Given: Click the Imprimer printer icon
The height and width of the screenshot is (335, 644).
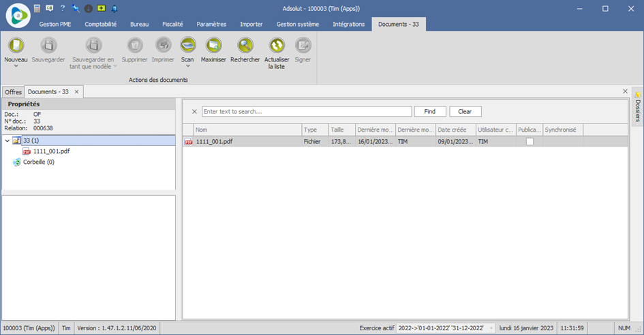Looking at the screenshot, I should [163, 45].
